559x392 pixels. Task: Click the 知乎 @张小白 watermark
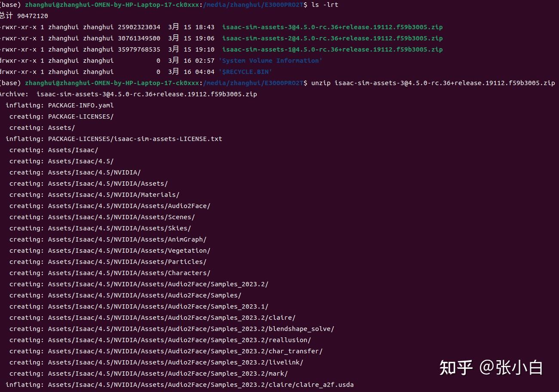tap(491, 368)
